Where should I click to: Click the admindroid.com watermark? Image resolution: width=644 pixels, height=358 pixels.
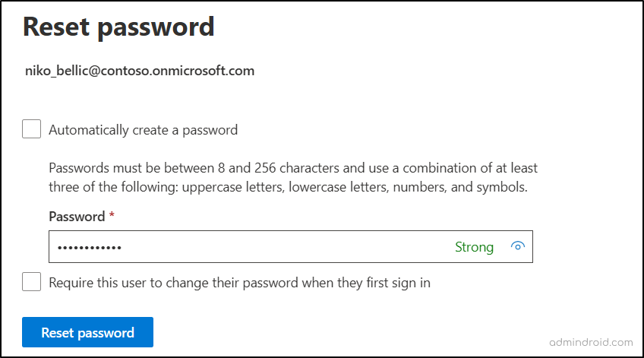(x=591, y=342)
